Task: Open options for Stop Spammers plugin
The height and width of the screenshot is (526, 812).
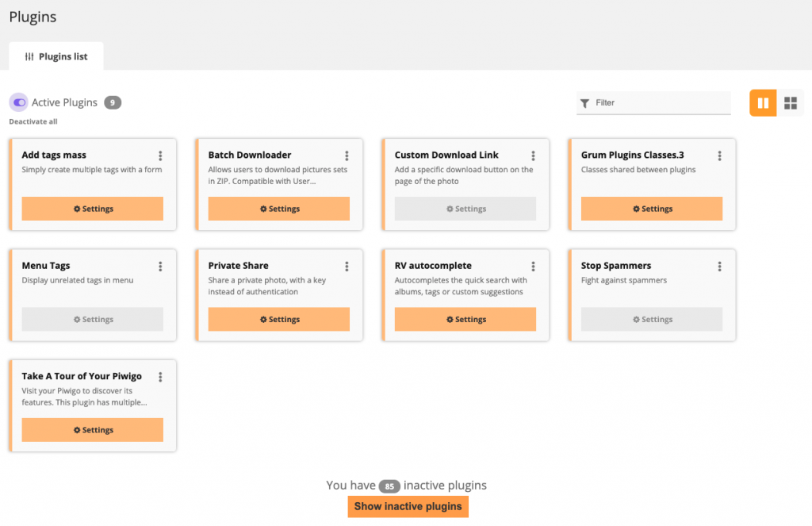Action: point(719,267)
